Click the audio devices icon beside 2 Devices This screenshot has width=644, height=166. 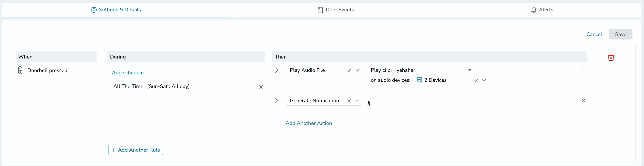coord(419,80)
